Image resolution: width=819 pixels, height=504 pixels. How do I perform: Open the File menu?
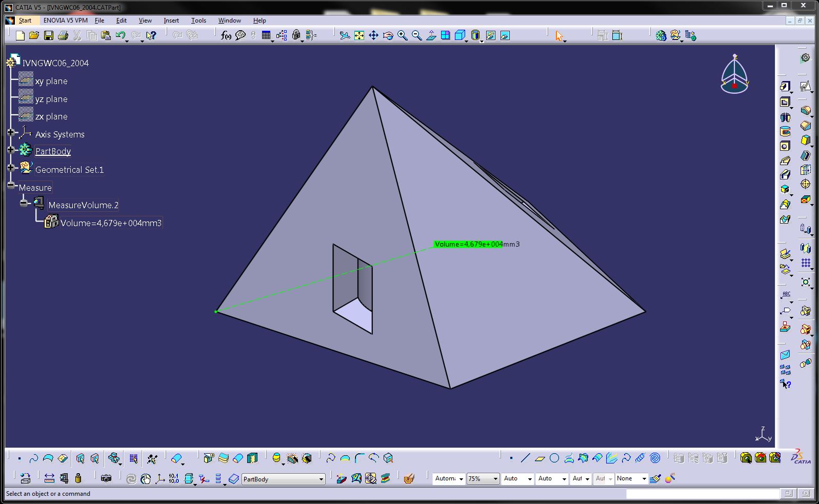[99, 21]
